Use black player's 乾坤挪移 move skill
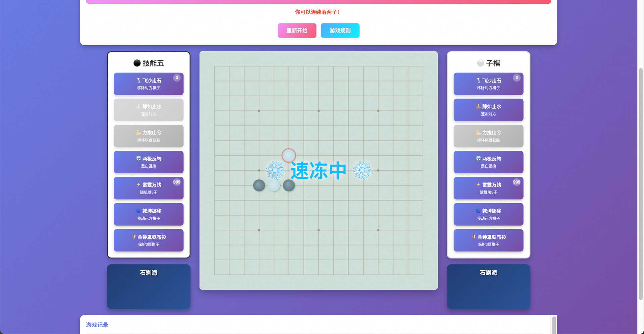The height and width of the screenshot is (334, 644). click(x=148, y=214)
